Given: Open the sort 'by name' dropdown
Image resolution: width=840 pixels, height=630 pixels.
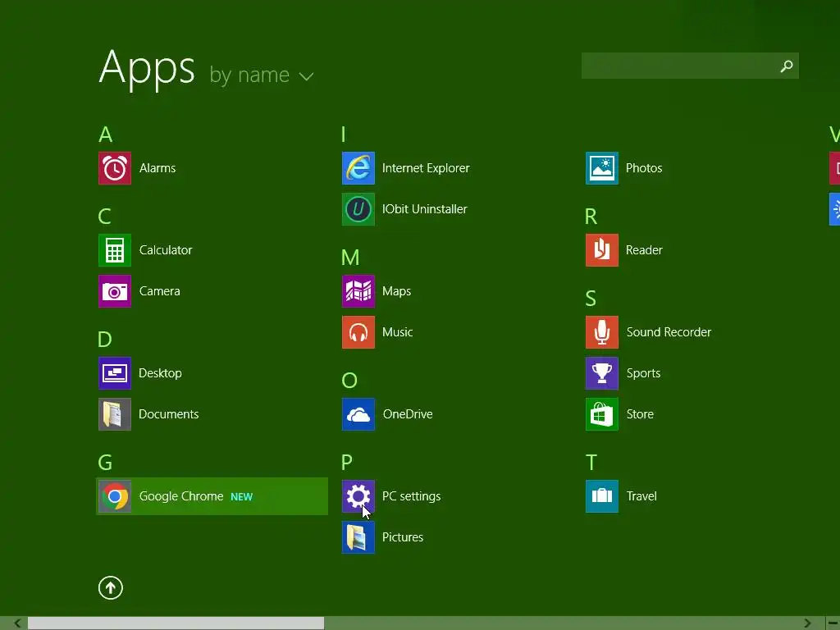Looking at the screenshot, I should point(262,75).
